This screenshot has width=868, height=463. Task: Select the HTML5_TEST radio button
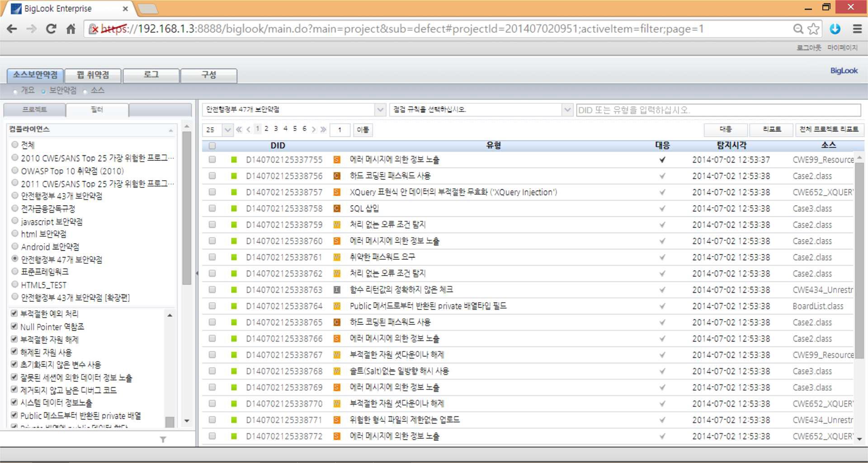[x=15, y=284]
